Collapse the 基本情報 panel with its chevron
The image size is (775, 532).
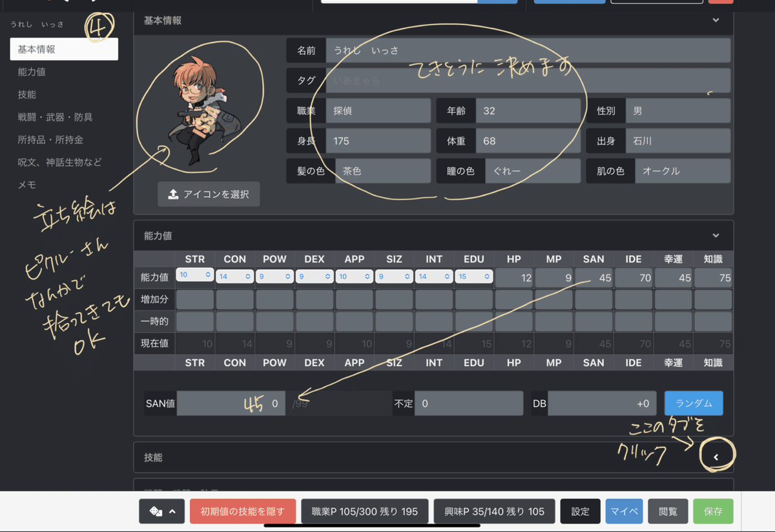[x=716, y=20]
